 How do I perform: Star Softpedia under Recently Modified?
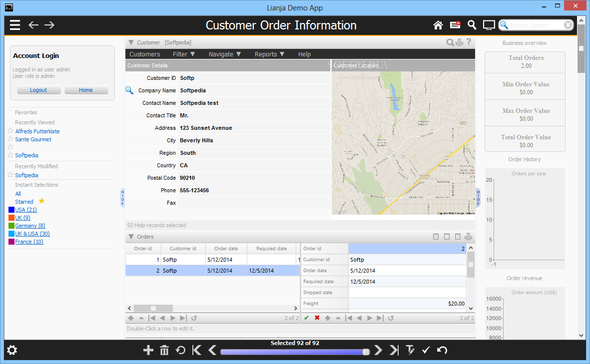click(x=10, y=174)
